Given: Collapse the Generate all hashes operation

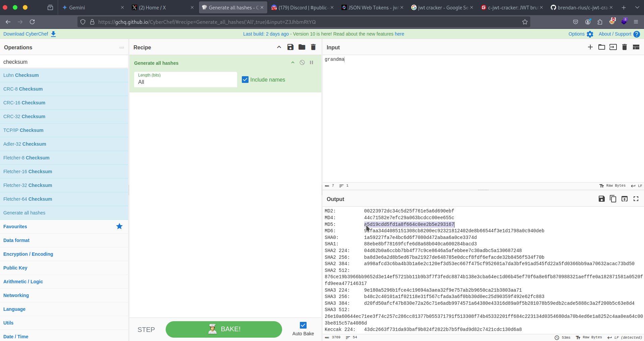Looking at the screenshot, I should (292, 63).
